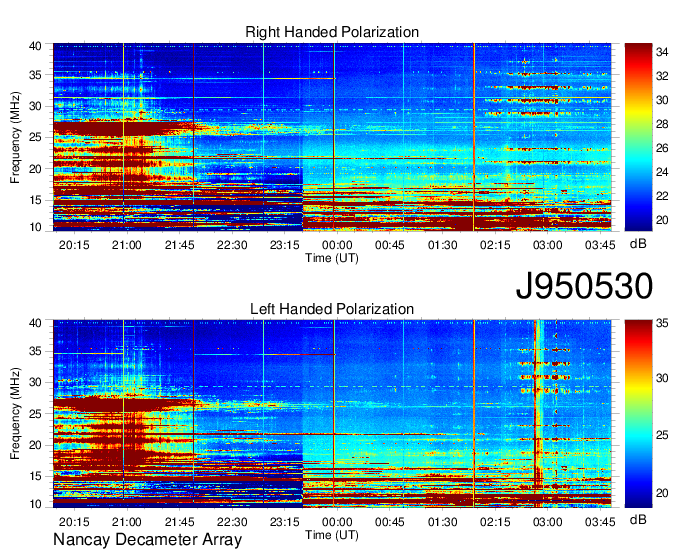
Task: Click the 40 MHz tick of Right Handed plot
Action: coord(35,46)
